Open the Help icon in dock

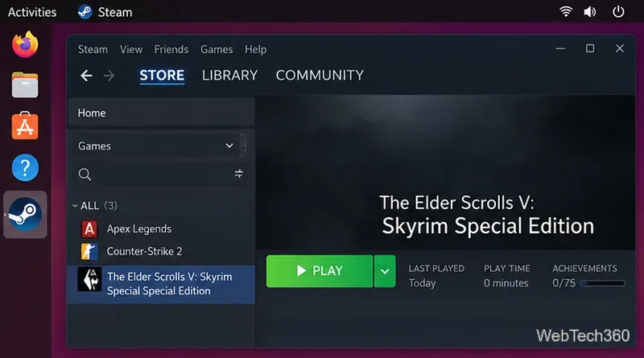(x=25, y=167)
